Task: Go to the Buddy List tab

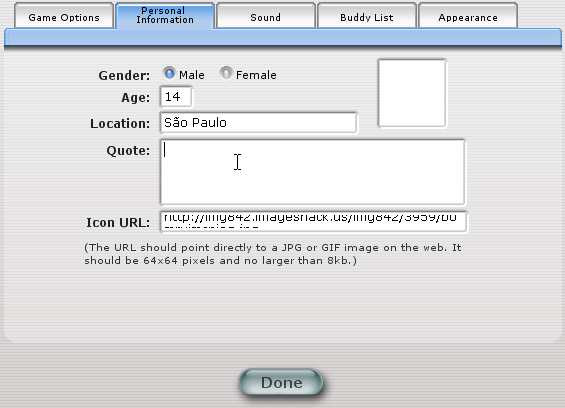Action: tap(366, 16)
